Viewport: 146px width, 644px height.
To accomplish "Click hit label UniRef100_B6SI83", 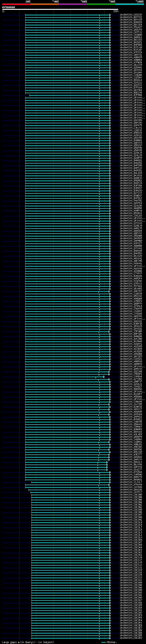I will [131, 40].
